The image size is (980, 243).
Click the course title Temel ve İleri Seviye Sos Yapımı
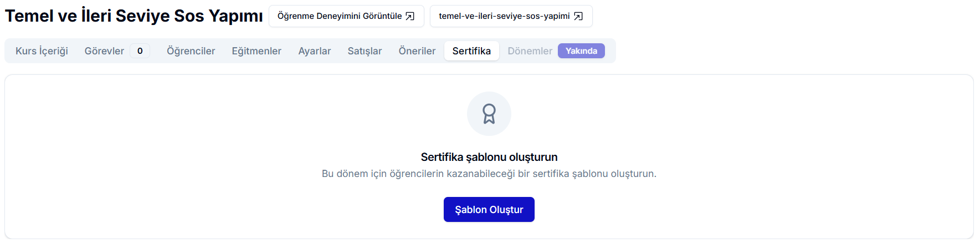(x=134, y=16)
